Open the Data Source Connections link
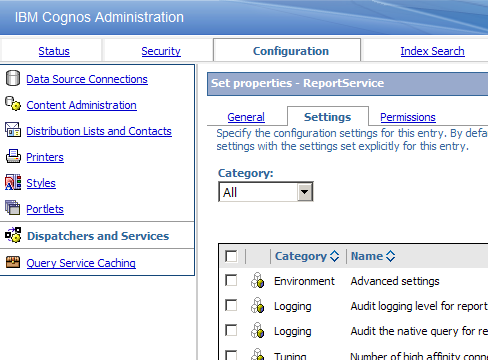488x360 pixels. click(87, 79)
